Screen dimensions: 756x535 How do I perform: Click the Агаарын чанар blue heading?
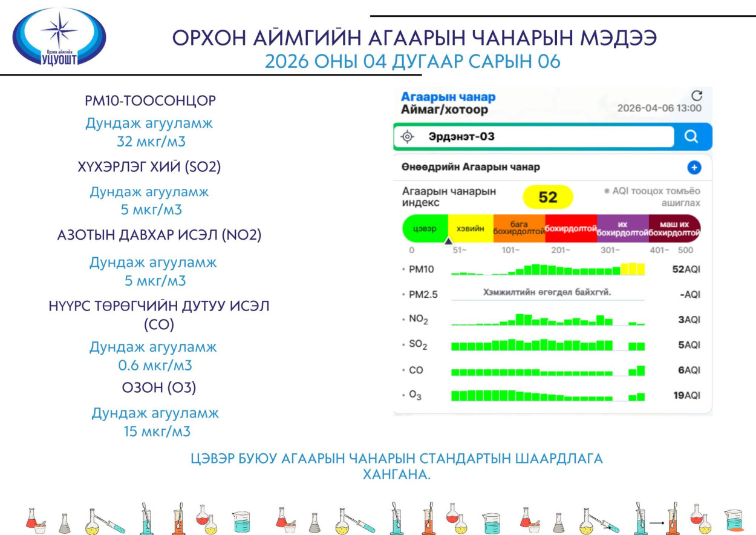click(448, 97)
